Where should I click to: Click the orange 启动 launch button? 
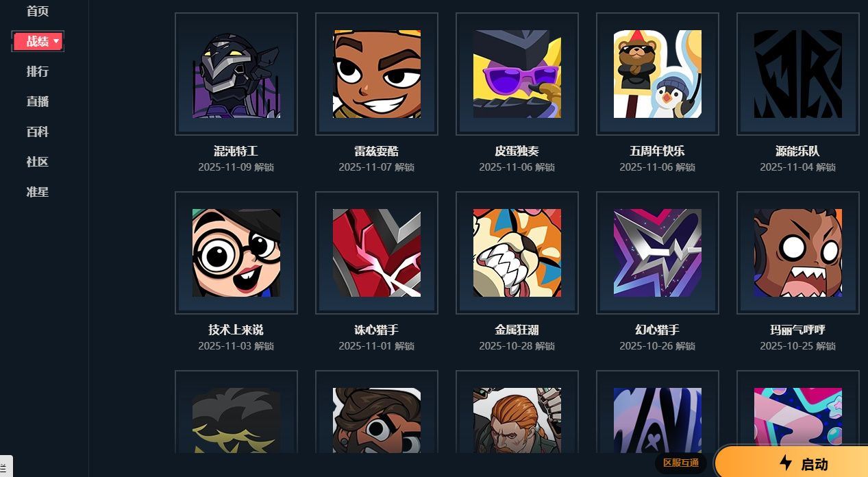tap(792, 463)
